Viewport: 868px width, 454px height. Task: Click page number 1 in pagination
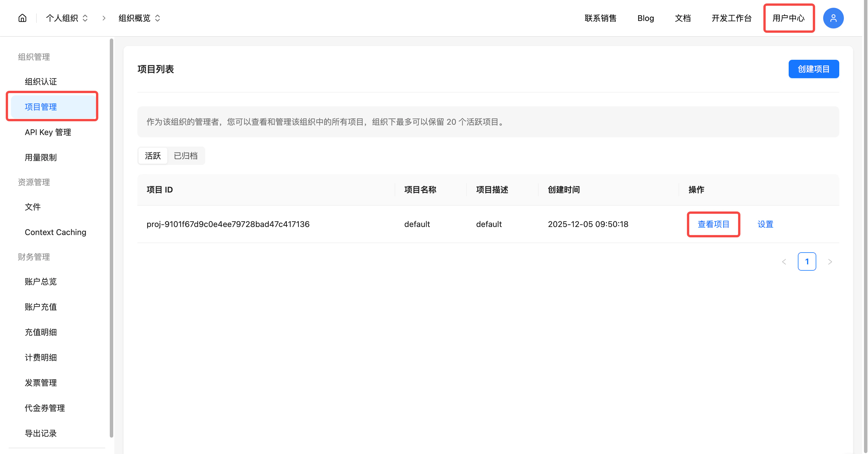(807, 261)
